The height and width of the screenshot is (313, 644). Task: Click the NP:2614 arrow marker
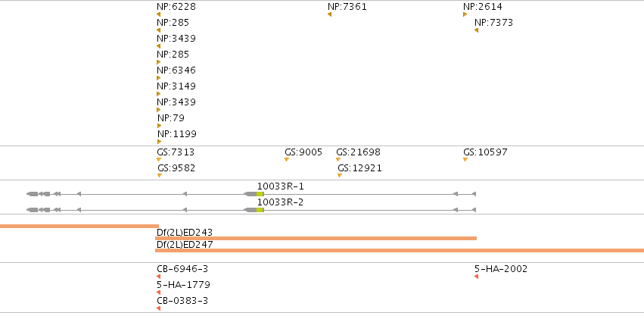(x=465, y=14)
